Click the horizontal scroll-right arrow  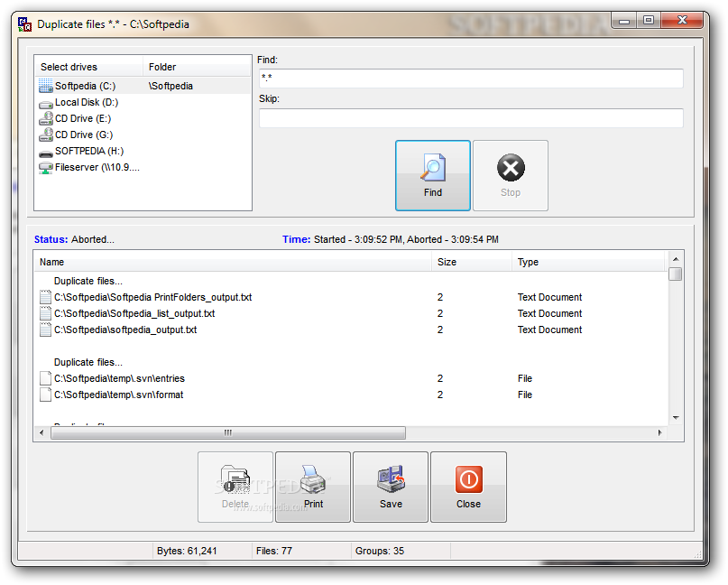659,433
